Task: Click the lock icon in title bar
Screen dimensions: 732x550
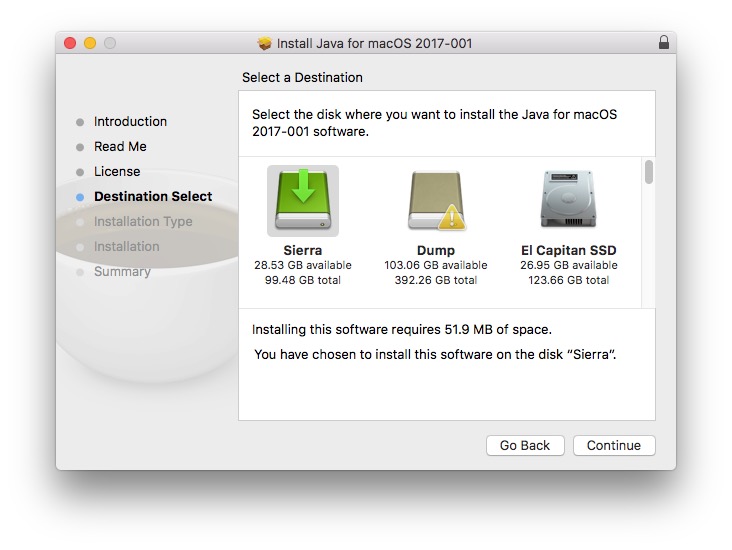Action: pos(663,42)
